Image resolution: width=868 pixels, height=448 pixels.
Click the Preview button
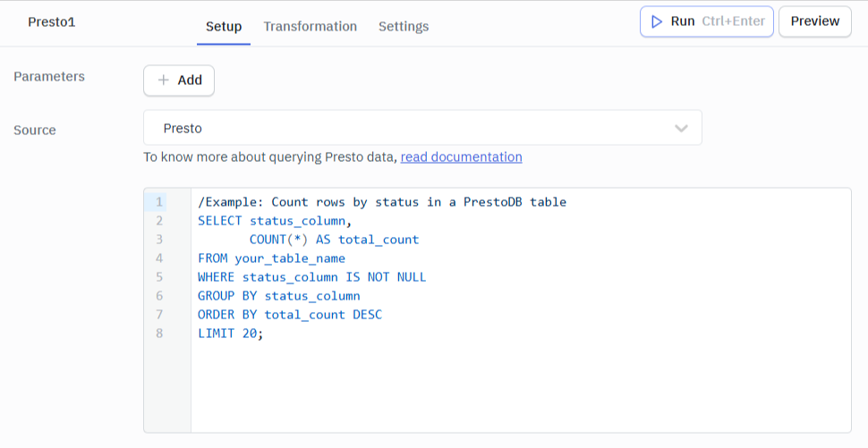(815, 21)
